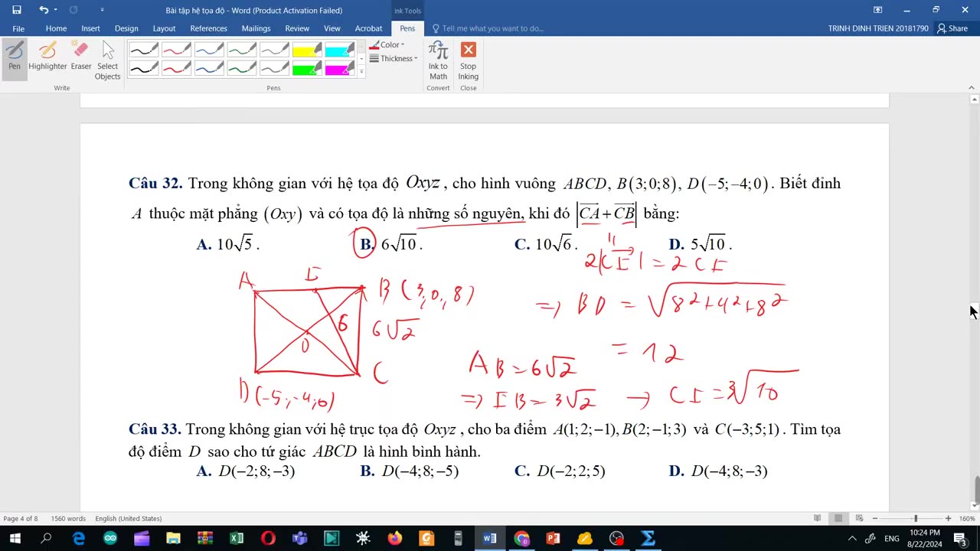Open Ribbon Display Options in title bar
Viewport: 980px width, 551px height.
point(878,10)
